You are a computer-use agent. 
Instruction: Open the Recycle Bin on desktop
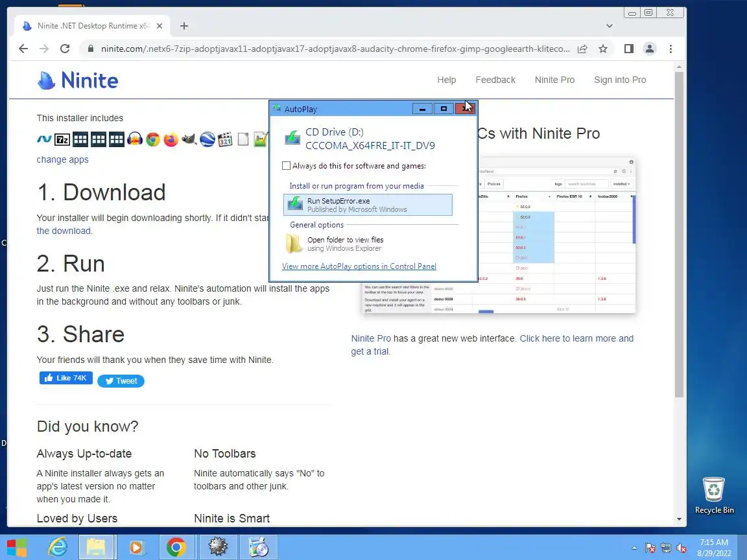tap(714, 495)
